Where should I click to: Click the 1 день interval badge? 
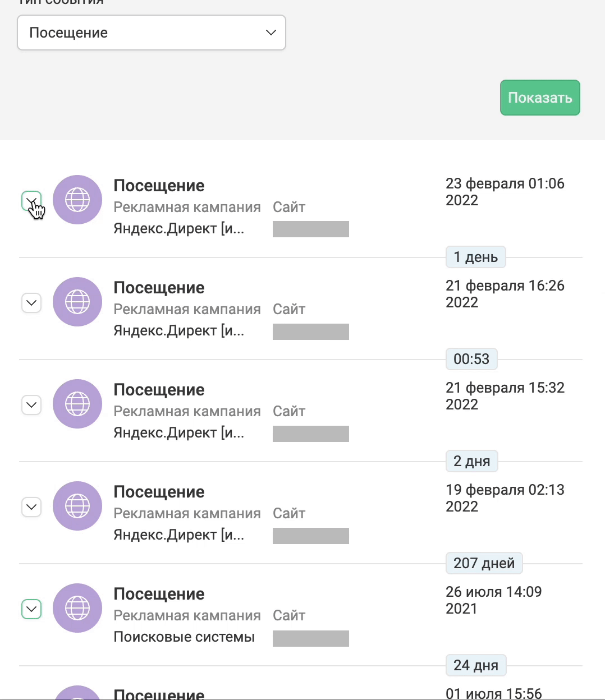click(x=476, y=257)
